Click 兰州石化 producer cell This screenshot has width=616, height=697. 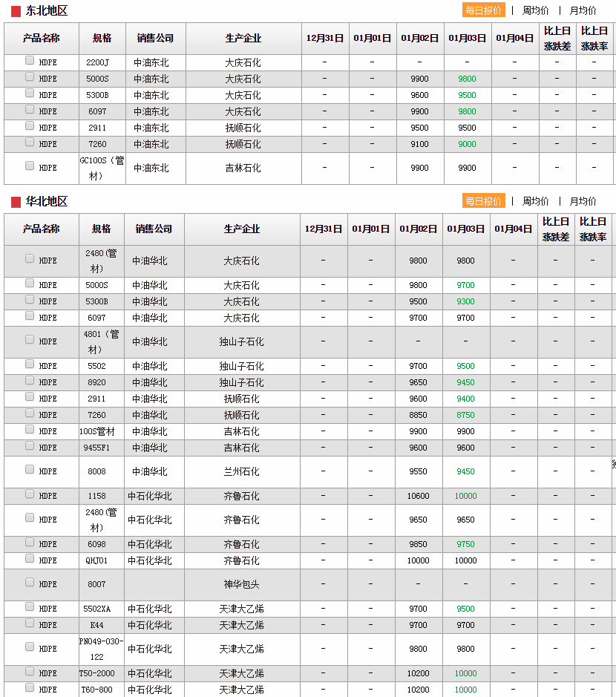tap(242, 471)
